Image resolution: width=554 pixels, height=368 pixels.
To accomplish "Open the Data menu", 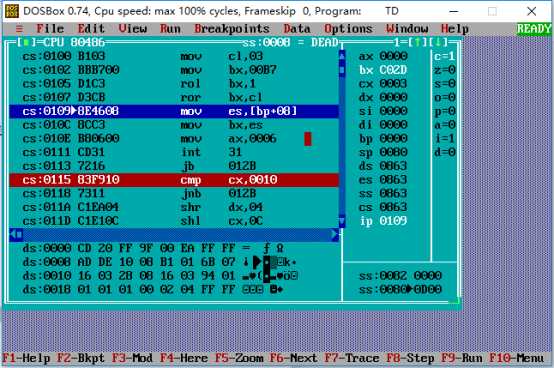I will [x=297, y=29].
